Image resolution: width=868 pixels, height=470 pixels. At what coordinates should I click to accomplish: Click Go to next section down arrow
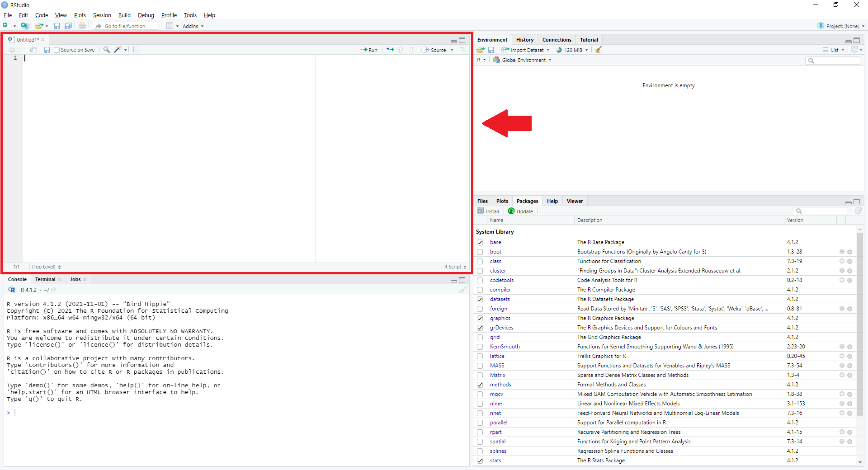[411, 50]
